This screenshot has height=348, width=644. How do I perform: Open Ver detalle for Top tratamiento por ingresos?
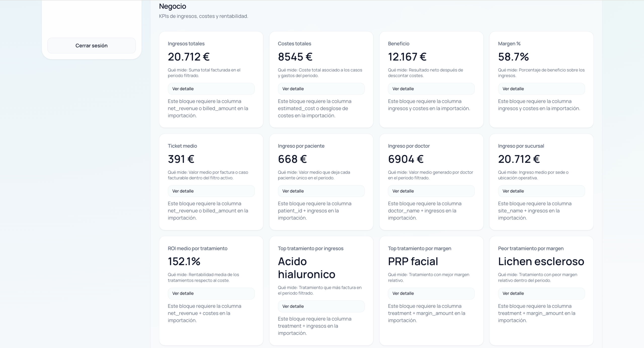click(x=321, y=306)
